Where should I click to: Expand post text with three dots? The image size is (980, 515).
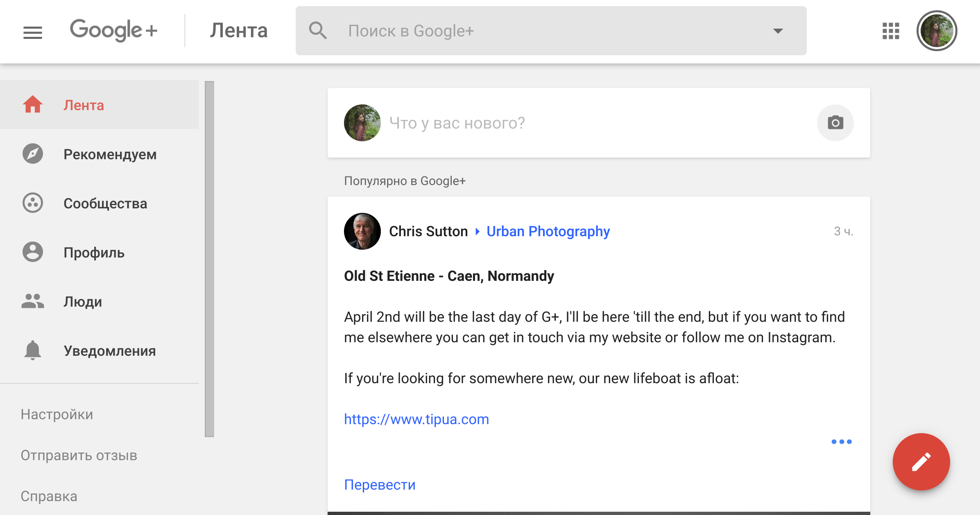click(841, 442)
